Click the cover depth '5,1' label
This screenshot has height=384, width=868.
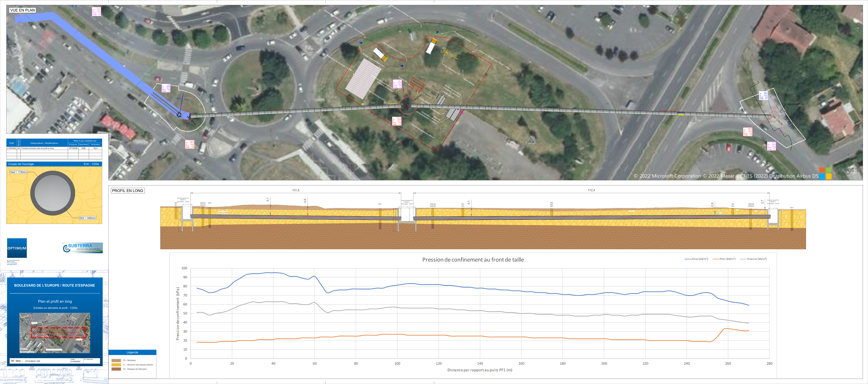coord(268,200)
